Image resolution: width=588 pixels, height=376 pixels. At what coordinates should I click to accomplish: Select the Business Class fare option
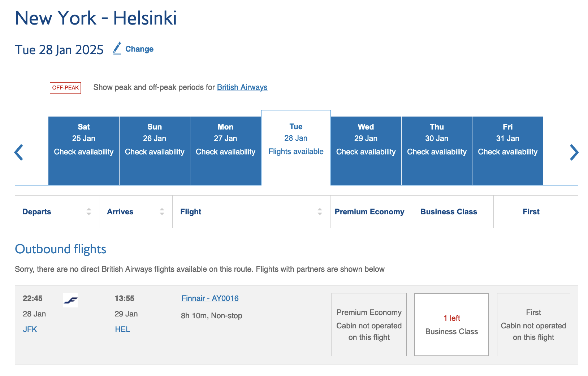[451, 324]
